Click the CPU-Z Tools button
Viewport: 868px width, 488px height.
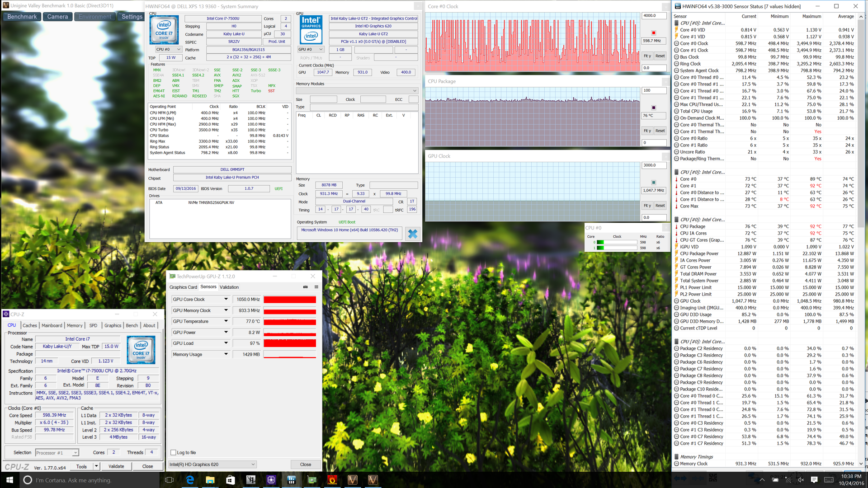click(82, 466)
